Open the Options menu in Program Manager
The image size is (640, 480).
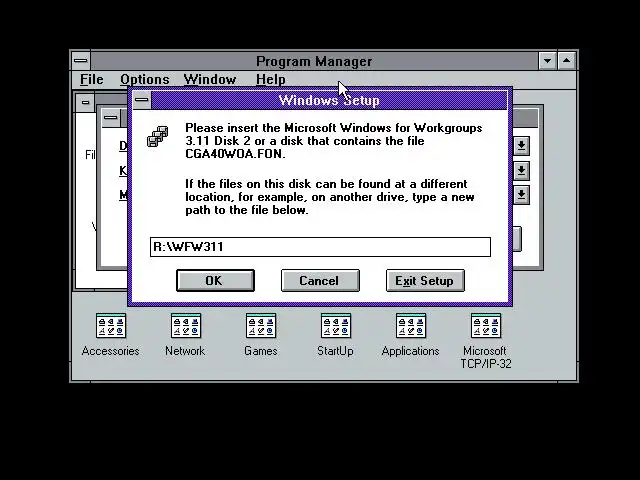coord(144,79)
